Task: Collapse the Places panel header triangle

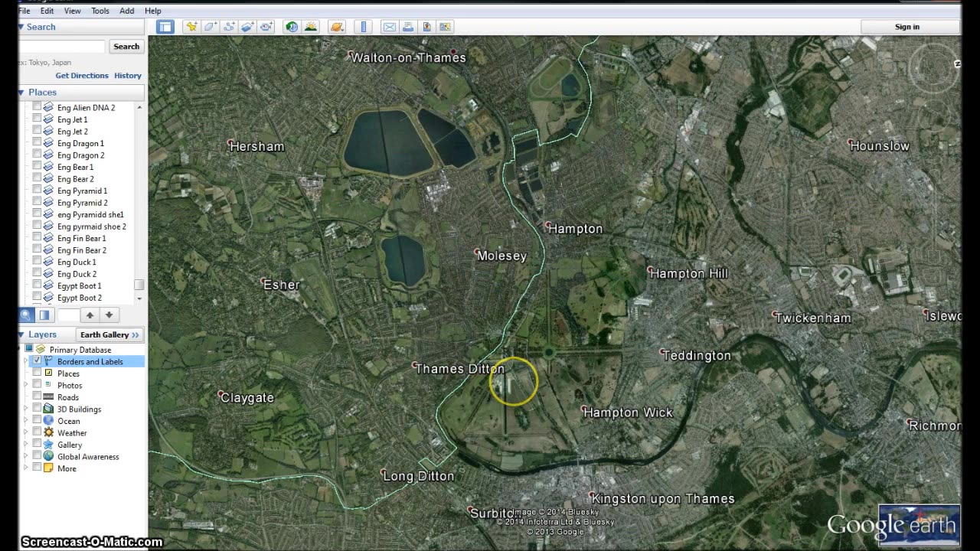Action: [x=21, y=92]
